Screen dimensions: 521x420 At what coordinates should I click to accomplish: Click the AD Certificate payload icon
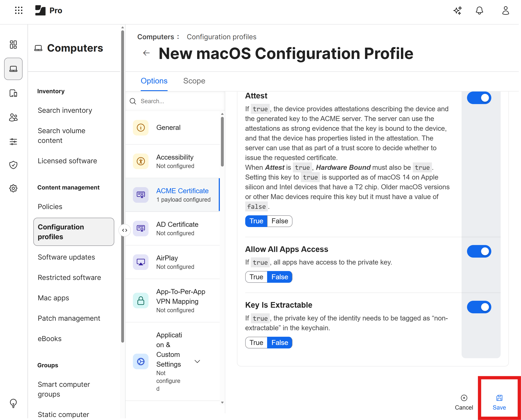click(140, 229)
